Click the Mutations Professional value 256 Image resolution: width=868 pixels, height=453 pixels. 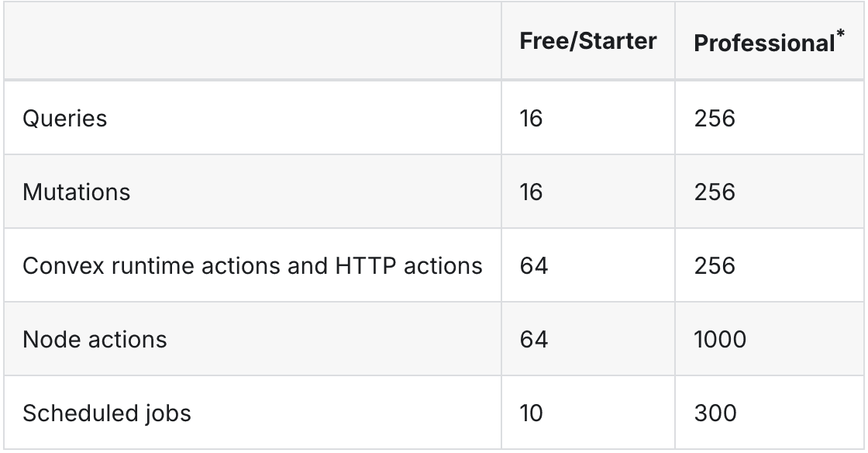click(x=714, y=192)
